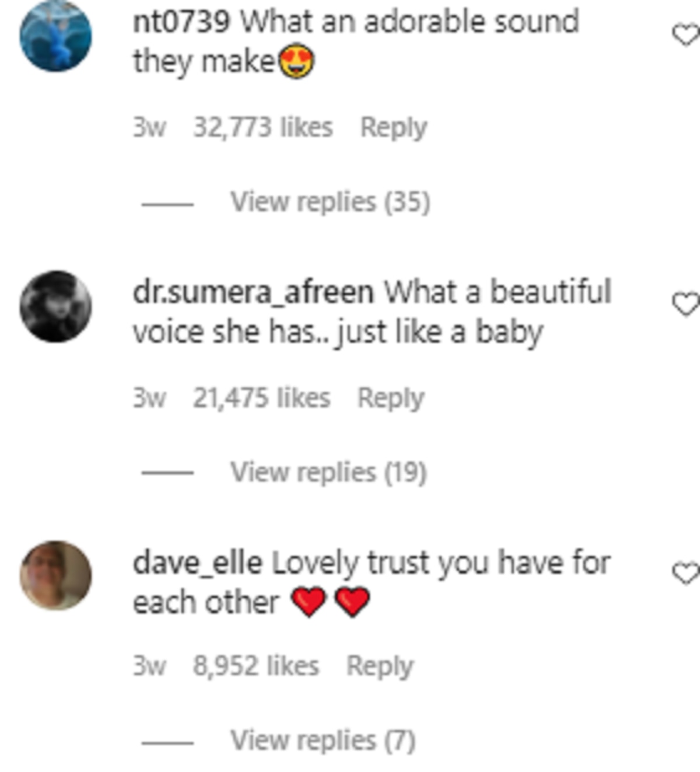Viewport: 700px width, 772px height.
Task: Like nt0739's comment with heart icon
Action: tap(687, 35)
